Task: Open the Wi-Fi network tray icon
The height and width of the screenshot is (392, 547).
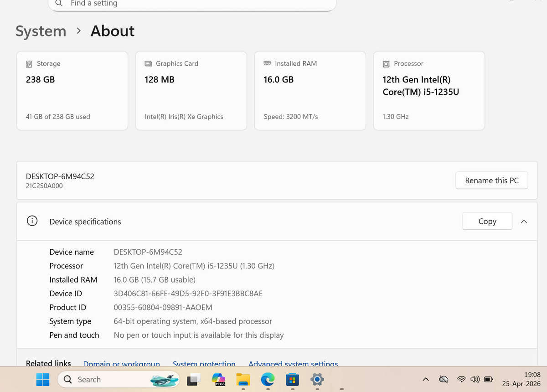Action: [x=461, y=379]
